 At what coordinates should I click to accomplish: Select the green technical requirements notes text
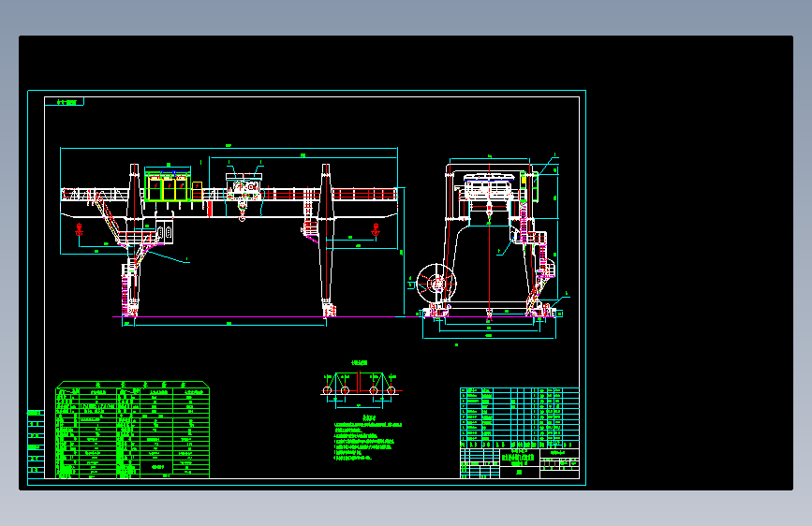[x=368, y=437]
